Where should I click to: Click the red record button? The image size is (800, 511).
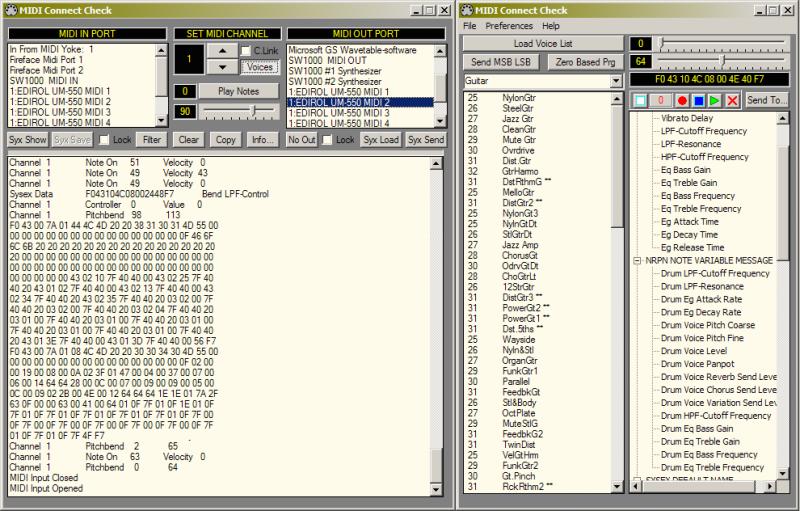tap(682, 100)
